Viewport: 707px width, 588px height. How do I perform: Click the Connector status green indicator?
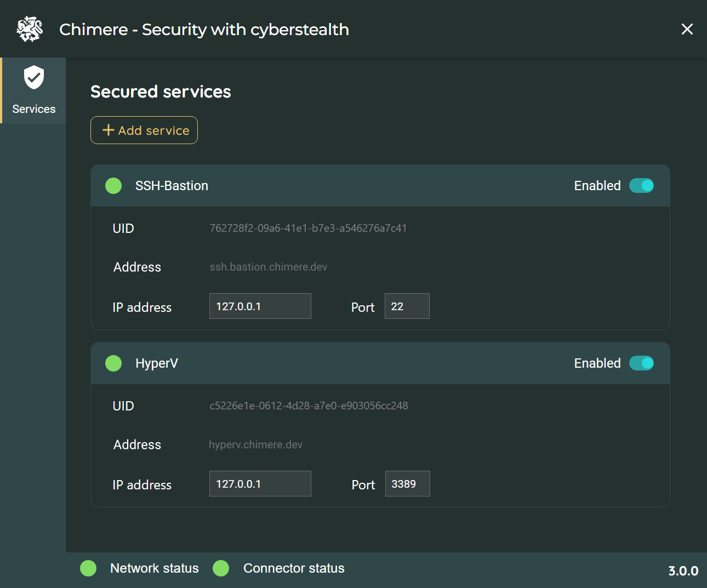[x=221, y=568]
